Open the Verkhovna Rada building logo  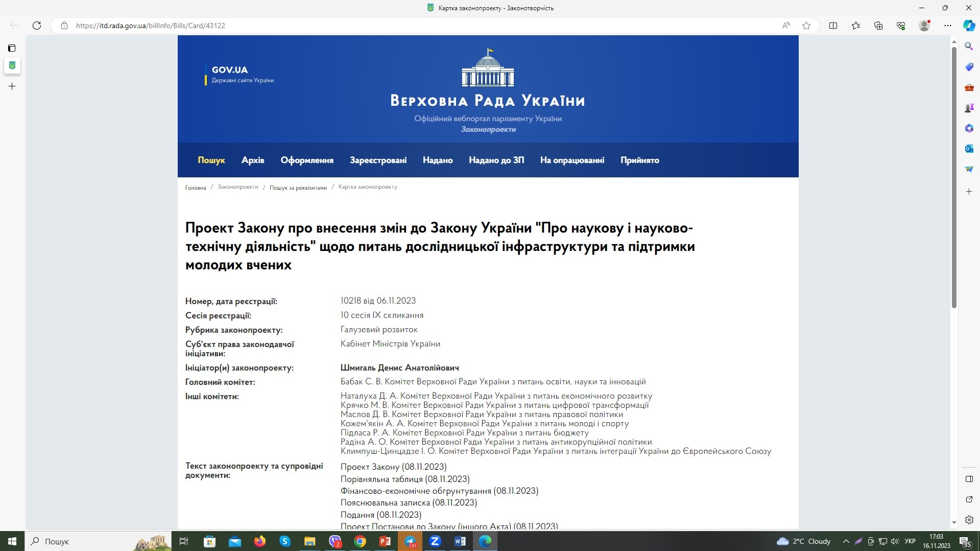pos(488,67)
